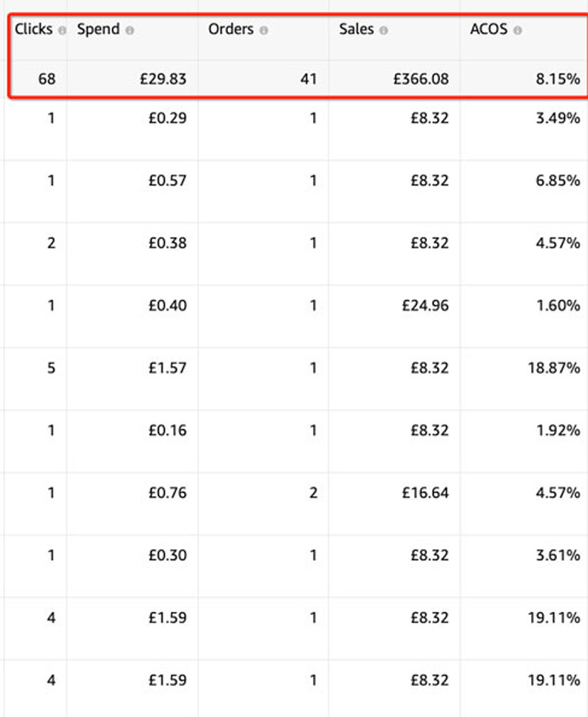Click the info icon beside Spend
Image resolution: width=588 pixels, height=717 pixels.
[130, 31]
